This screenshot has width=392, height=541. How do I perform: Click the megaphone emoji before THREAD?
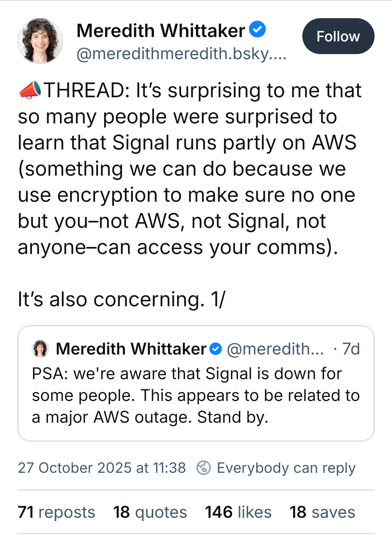[30, 90]
